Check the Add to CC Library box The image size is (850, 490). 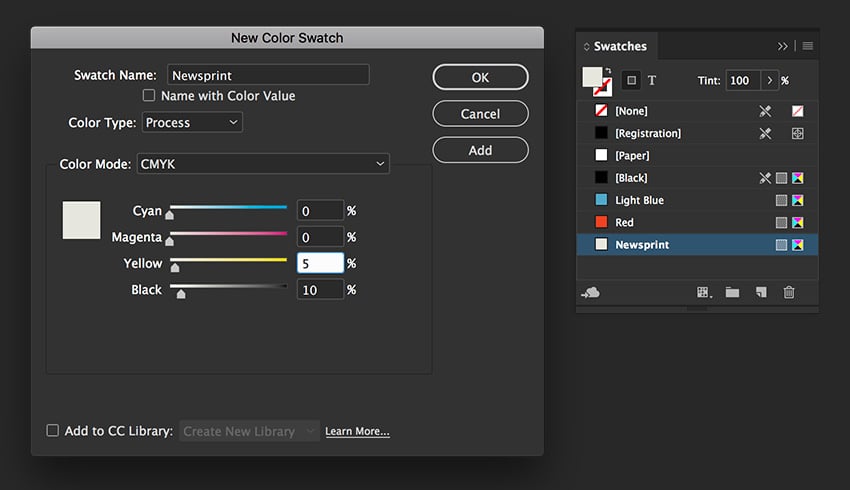53,430
